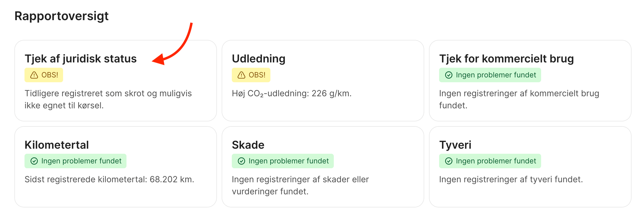The height and width of the screenshot is (216, 644).
Task: Click the checkmark icon in the Tyveri badge
Action: [x=449, y=161]
